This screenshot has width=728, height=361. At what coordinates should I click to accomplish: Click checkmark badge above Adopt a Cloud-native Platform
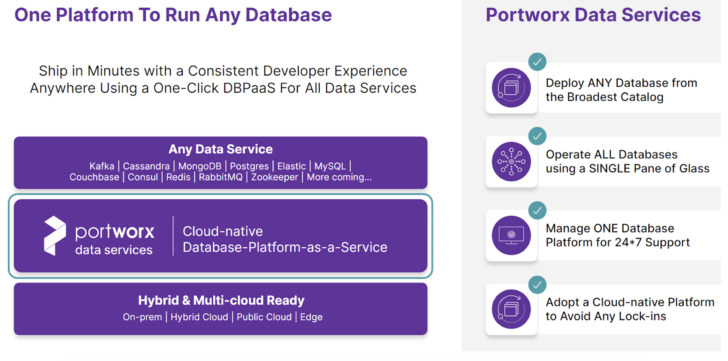click(x=537, y=284)
